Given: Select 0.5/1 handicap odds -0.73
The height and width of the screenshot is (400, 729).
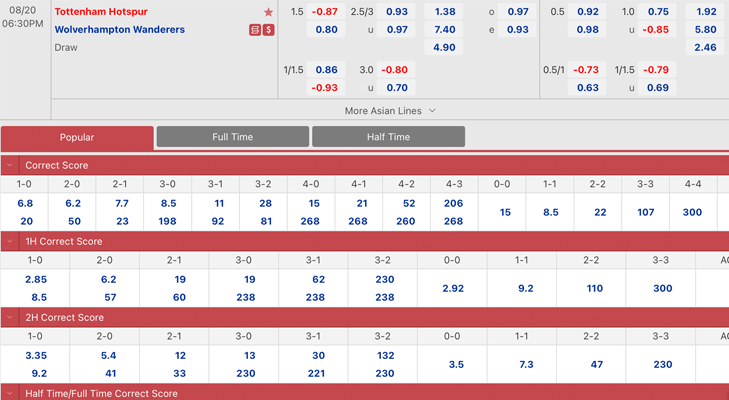Looking at the screenshot, I should 587,70.
